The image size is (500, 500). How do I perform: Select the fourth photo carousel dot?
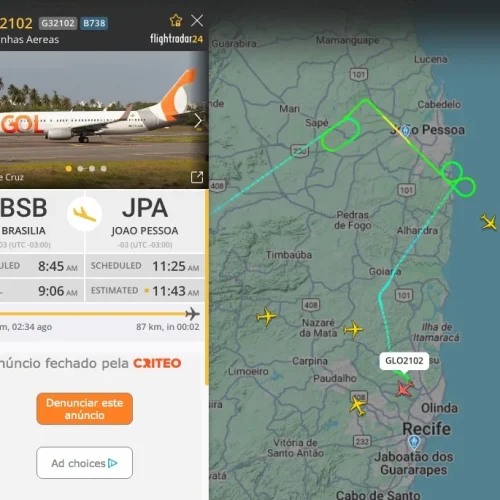point(104,169)
